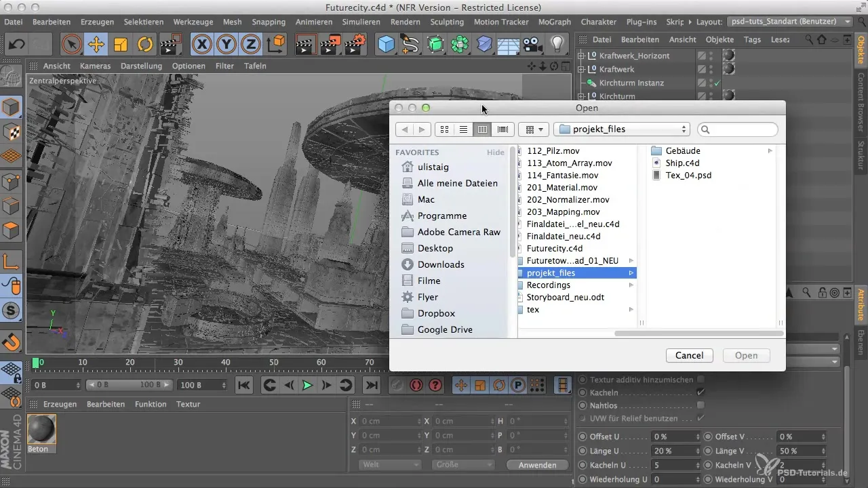Viewport: 868px width, 488px height.
Task: Toggle the P parameter keyframe button
Action: click(518, 385)
